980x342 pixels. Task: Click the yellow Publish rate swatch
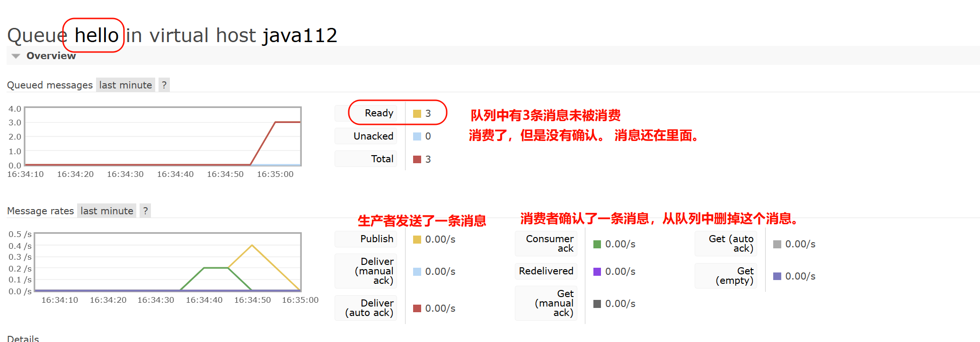click(417, 239)
